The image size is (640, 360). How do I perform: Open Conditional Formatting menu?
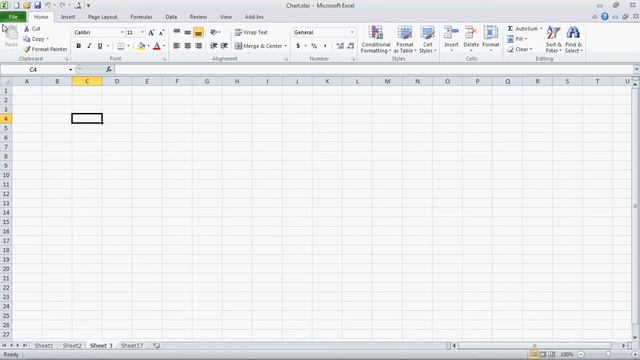pos(376,39)
